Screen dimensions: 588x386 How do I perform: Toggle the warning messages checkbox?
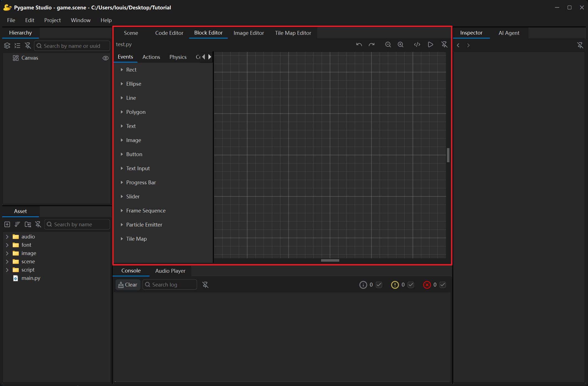pos(411,285)
